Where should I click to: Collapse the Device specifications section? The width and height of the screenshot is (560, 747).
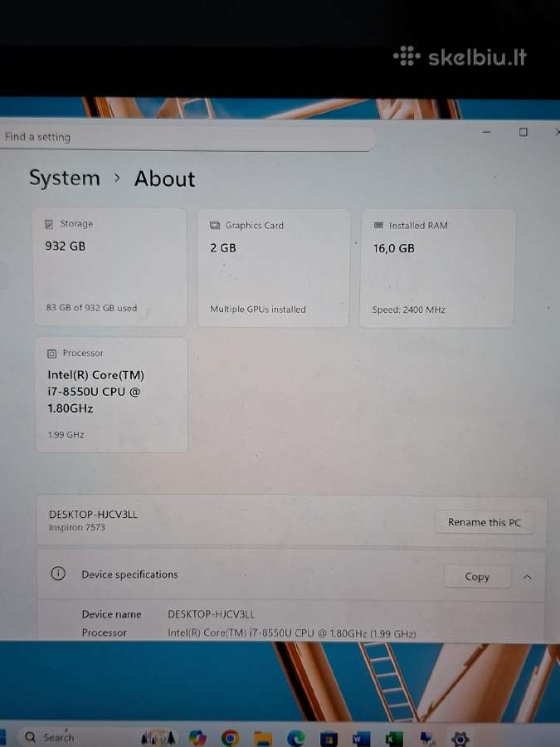(x=527, y=577)
